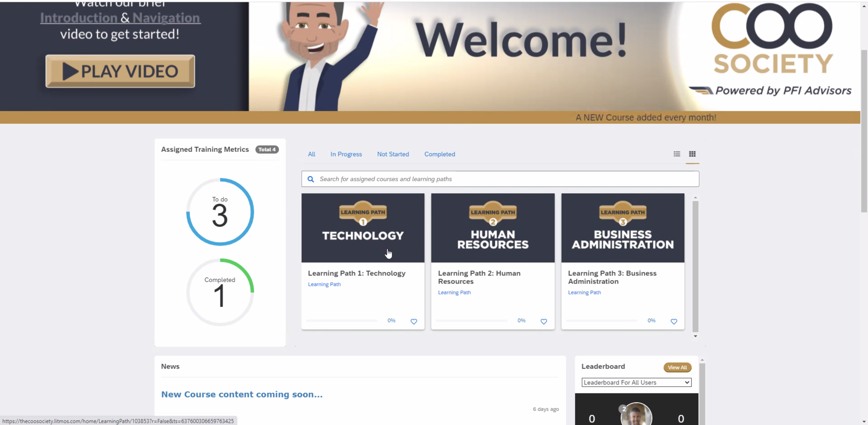Viewport: 868px width, 425px height.
Task: Show Completed courses tab
Action: click(x=440, y=154)
